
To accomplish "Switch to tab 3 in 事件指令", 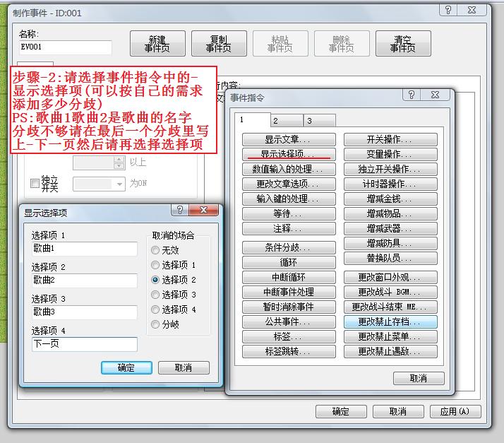I will [320, 121].
